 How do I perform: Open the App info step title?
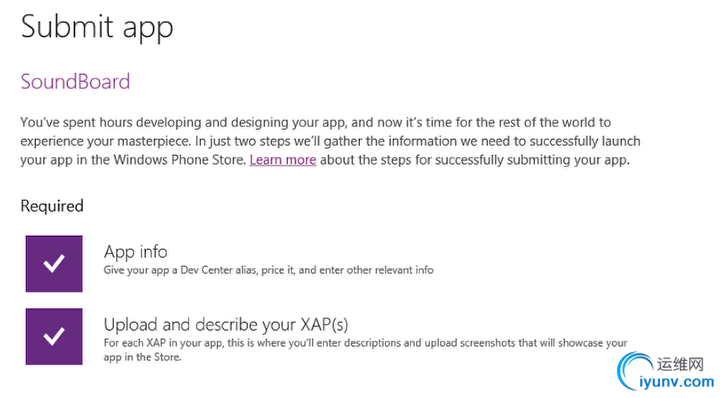135,252
